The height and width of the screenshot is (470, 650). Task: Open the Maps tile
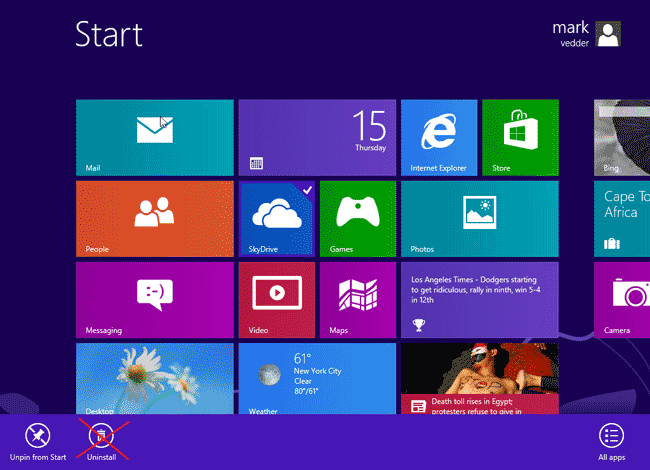(x=357, y=299)
